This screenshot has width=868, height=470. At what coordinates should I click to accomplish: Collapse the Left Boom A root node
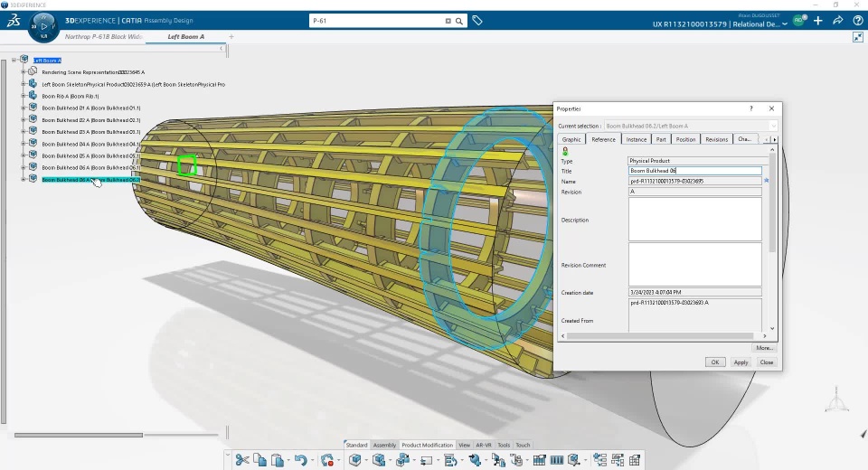14,60
